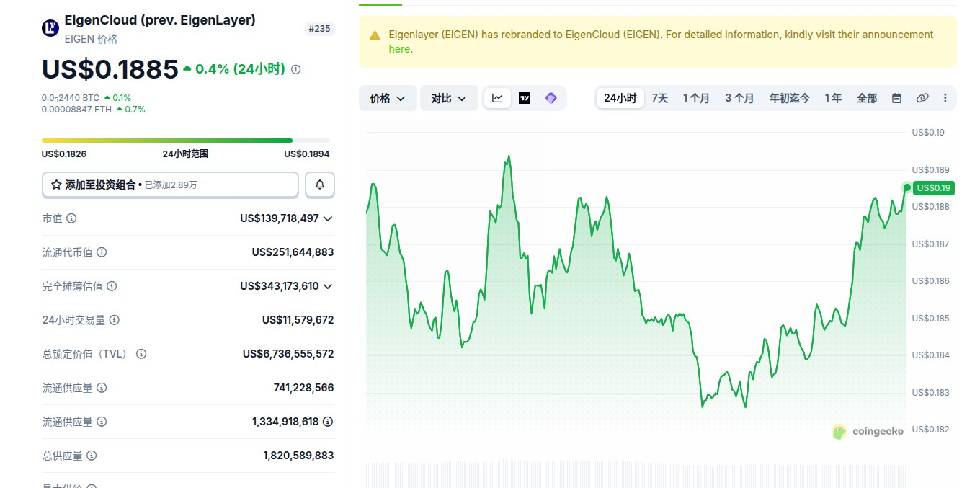Click the 1,820,589,883 total supply value
This screenshot has width=980, height=488.
pyautogui.click(x=298, y=456)
